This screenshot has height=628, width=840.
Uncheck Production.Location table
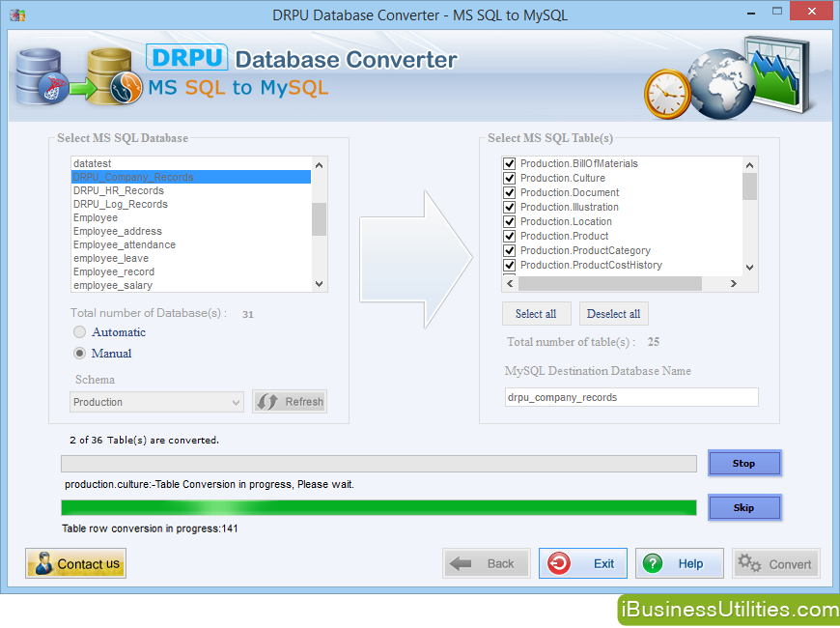tap(510, 221)
